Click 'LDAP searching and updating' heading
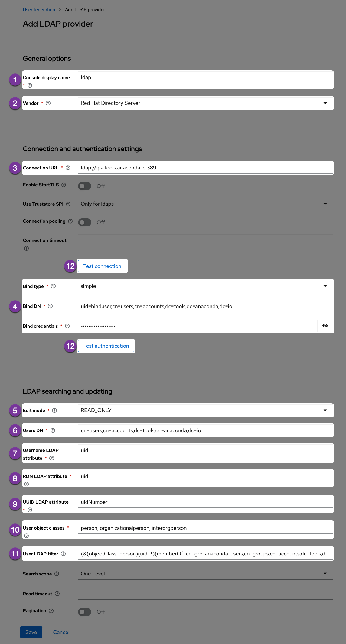Image resolution: width=346 pixels, height=644 pixels. pos(67,391)
